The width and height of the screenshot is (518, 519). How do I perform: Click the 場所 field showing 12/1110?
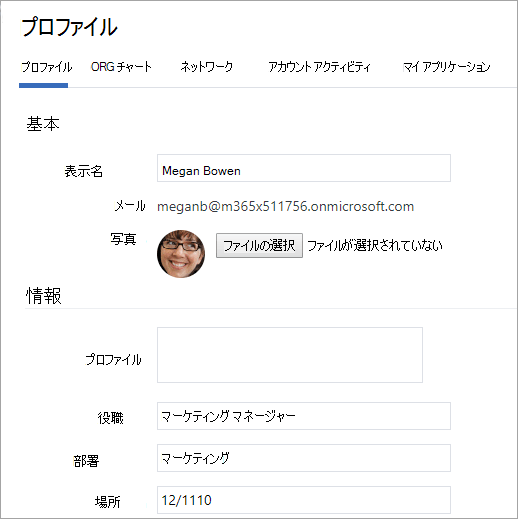[304, 500]
